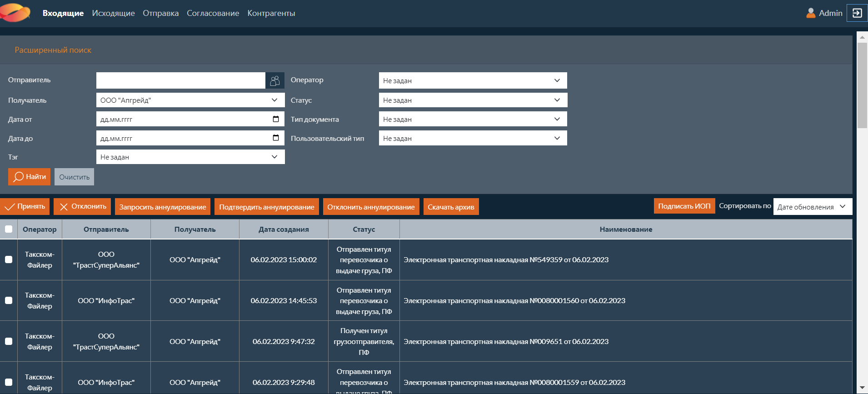Click the application logo icon
The height and width of the screenshot is (394, 868).
15,12
